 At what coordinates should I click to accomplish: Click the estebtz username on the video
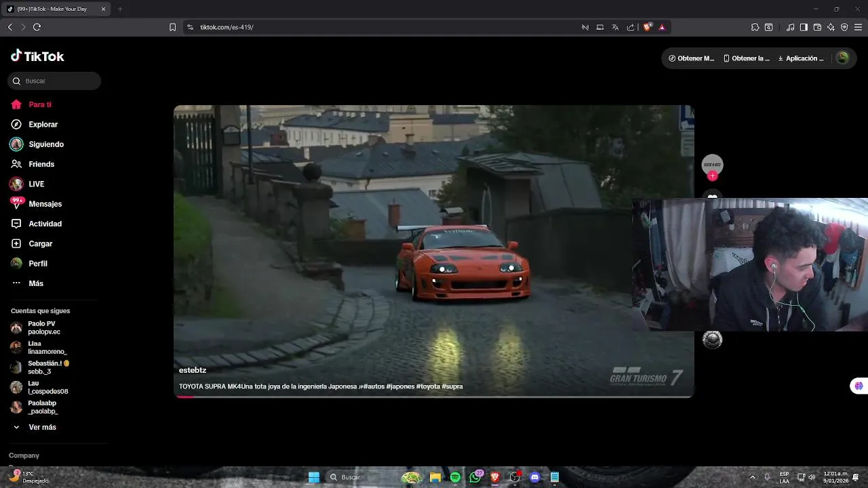point(193,370)
